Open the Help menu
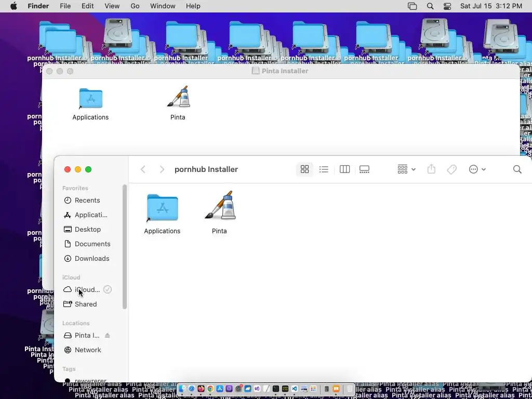The image size is (532, 399). (x=193, y=6)
